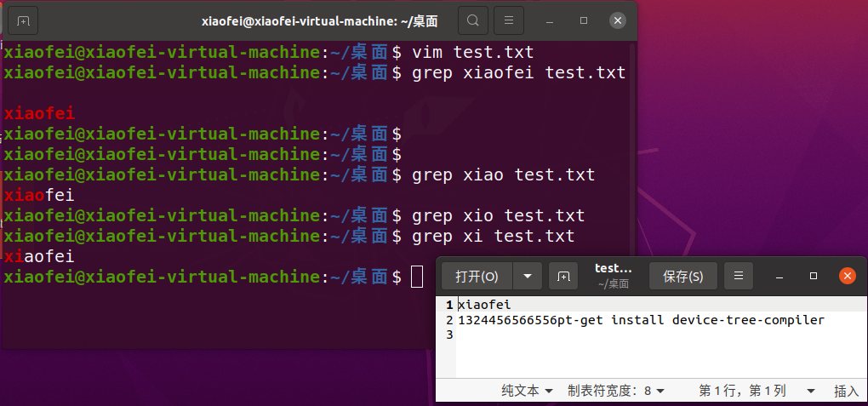
Task: Create a new document in the text editor
Action: pos(563,276)
